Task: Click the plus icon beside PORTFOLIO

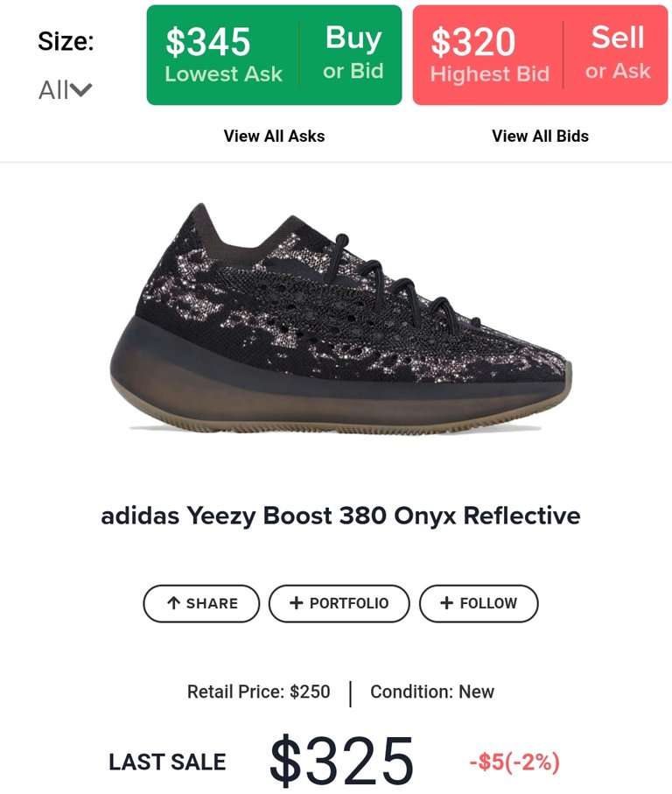Action: pos(296,602)
